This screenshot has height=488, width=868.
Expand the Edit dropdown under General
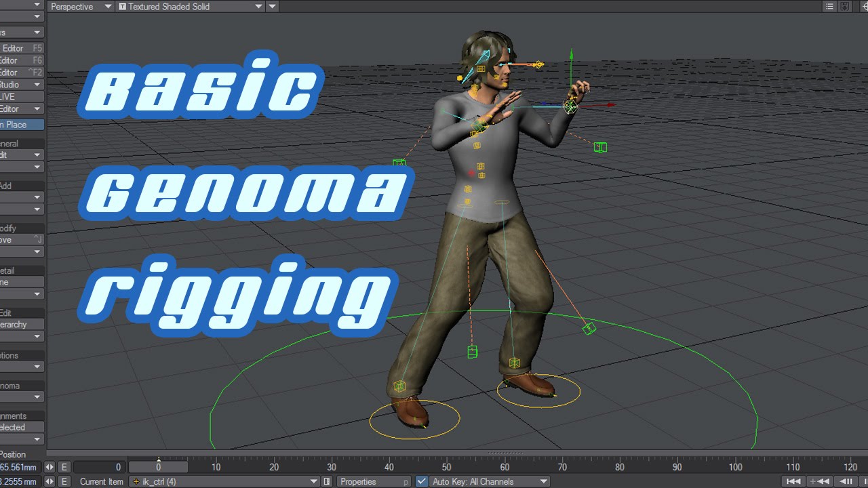click(x=22, y=155)
